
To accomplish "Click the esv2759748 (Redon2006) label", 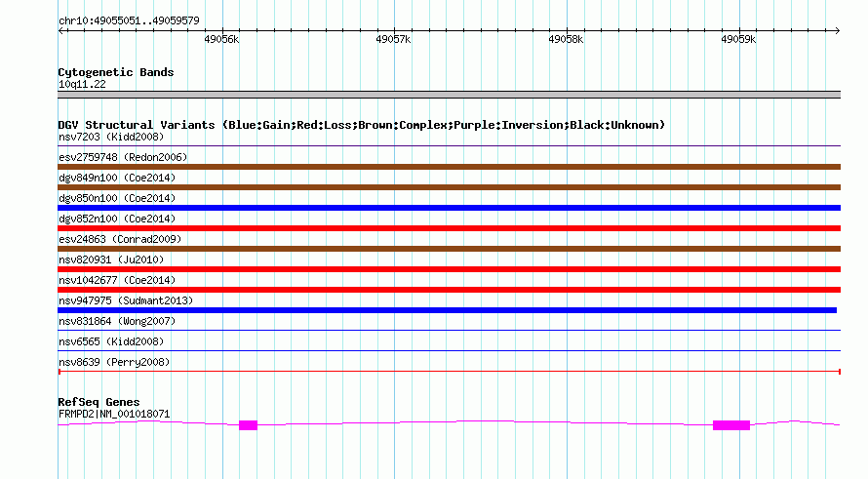I will (123, 157).
